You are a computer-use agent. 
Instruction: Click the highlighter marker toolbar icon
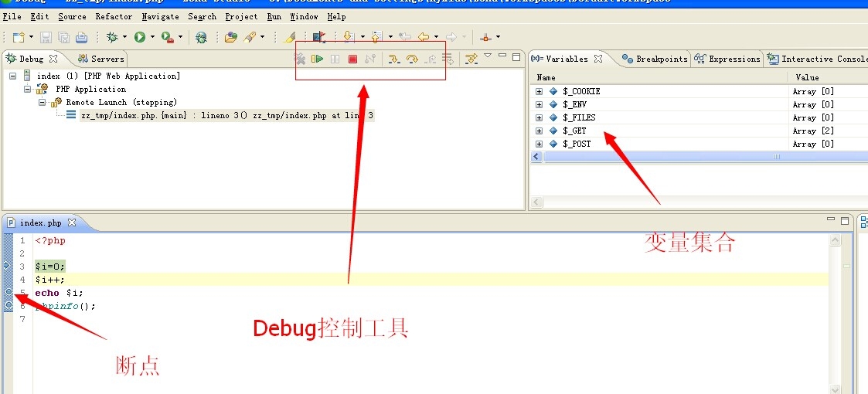(x=289, y=37)
